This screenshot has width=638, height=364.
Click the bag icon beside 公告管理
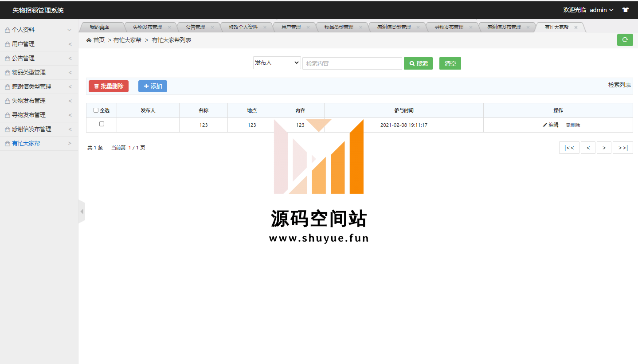[8, 59]
